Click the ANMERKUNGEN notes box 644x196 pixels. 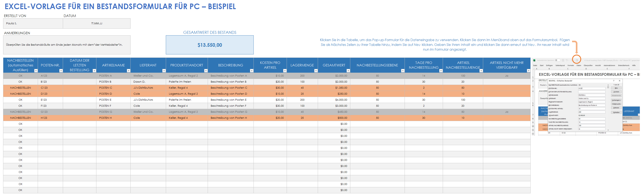(x=67, y=45)
